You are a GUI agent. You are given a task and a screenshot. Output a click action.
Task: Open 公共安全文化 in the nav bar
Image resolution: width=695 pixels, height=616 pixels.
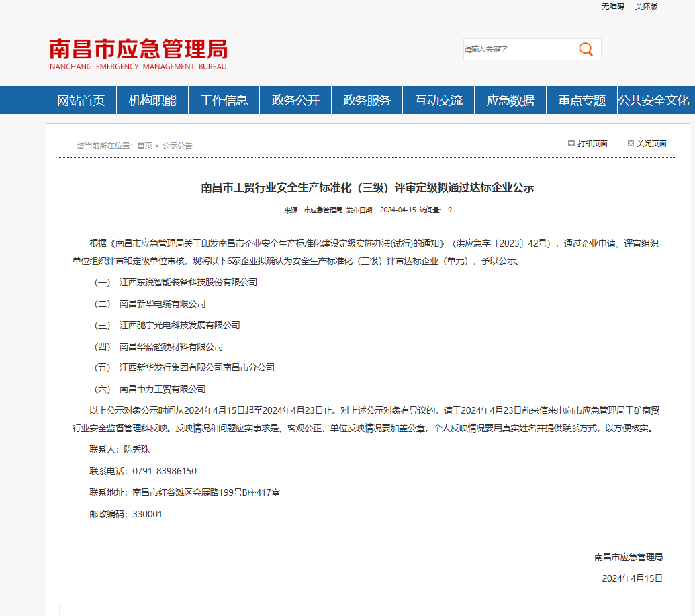(654, 101)
